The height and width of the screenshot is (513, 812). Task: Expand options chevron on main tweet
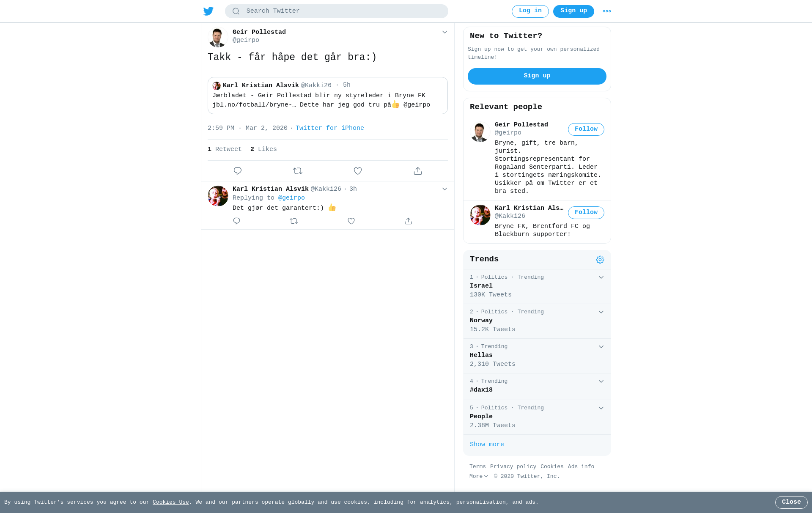[x=444, y=32]
